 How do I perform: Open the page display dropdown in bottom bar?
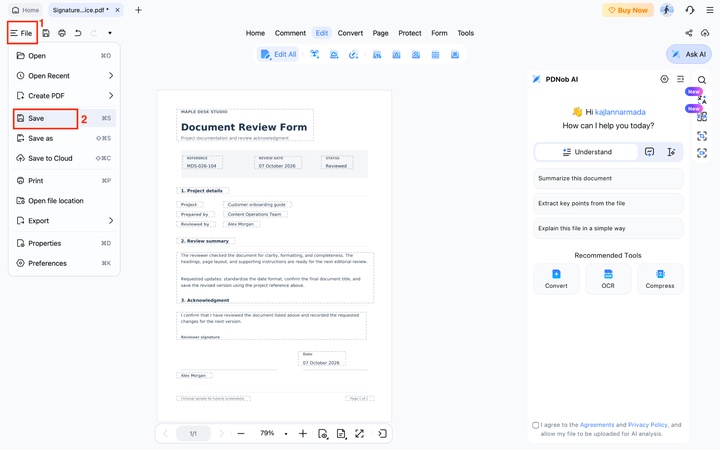point(341,433)
